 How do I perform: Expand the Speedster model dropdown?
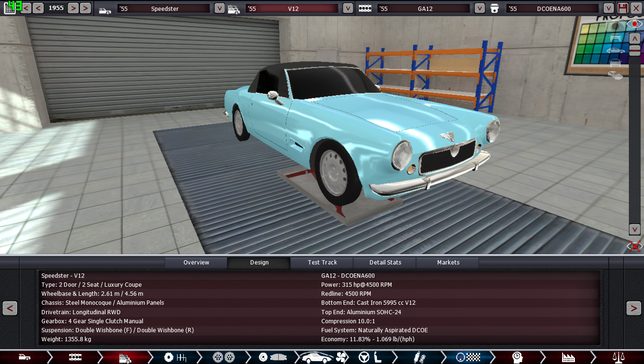tap(219, 8)
